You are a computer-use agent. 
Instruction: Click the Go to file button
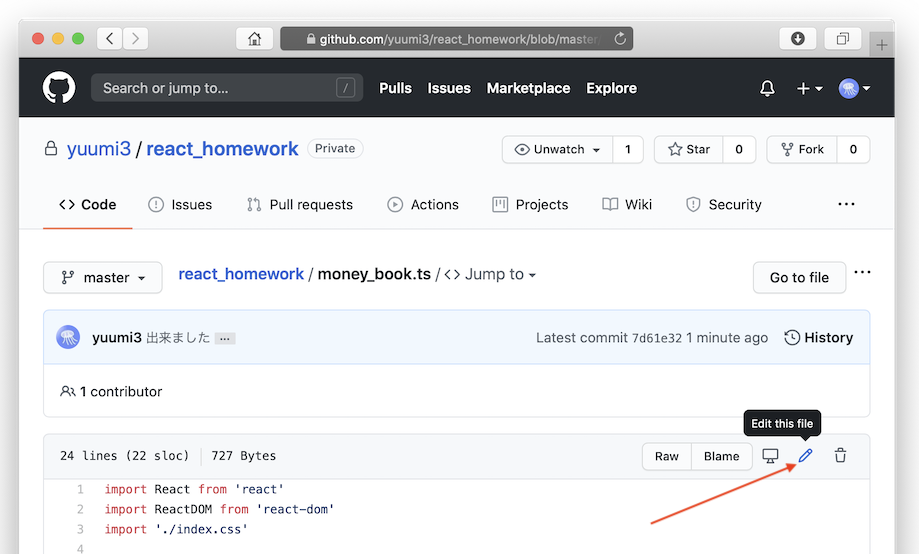click(x=799, y=277)
